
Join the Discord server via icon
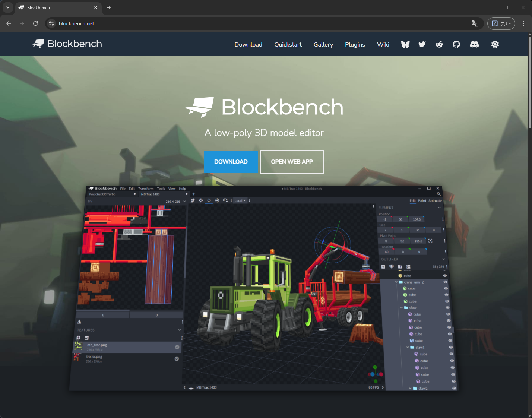pyautogui.click(x=474, y=44)
